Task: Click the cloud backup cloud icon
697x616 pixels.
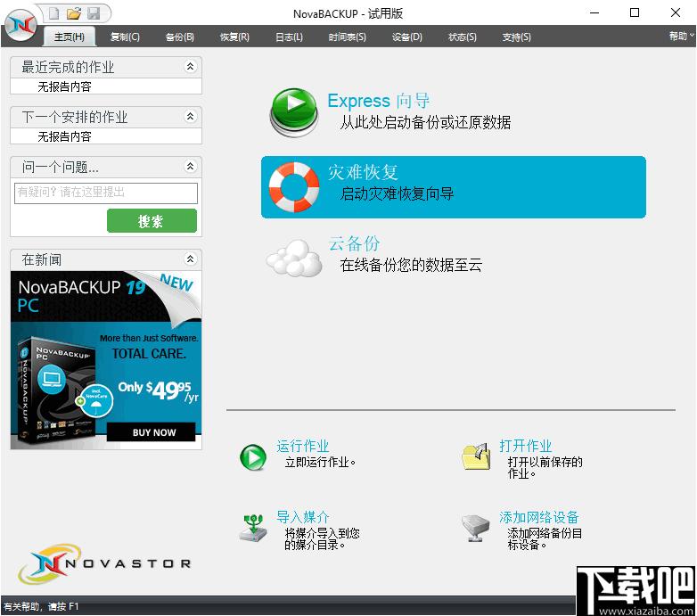Action: coord(294,258)
